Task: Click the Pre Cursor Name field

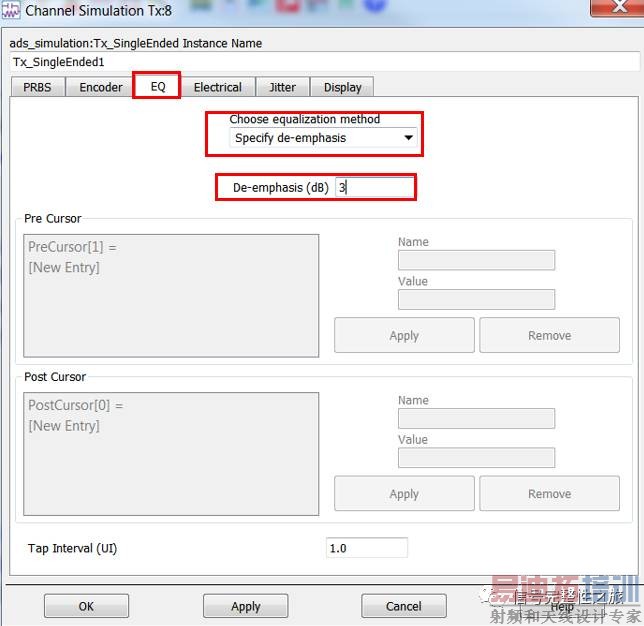Action: [x=476, y=260]
